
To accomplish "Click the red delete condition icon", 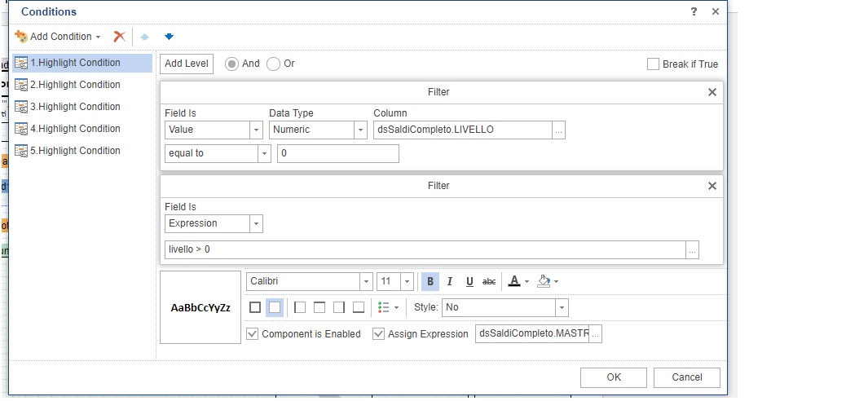I will (x=119, y=37).
